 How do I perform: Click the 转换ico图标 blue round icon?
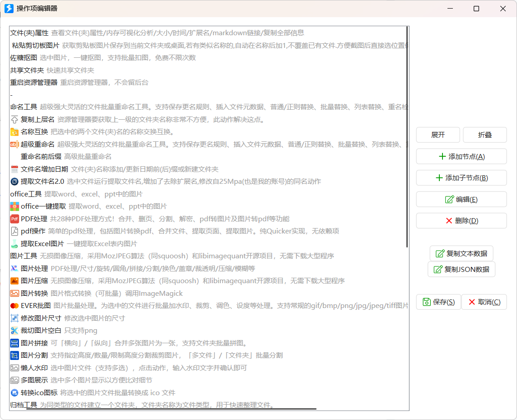14,392
